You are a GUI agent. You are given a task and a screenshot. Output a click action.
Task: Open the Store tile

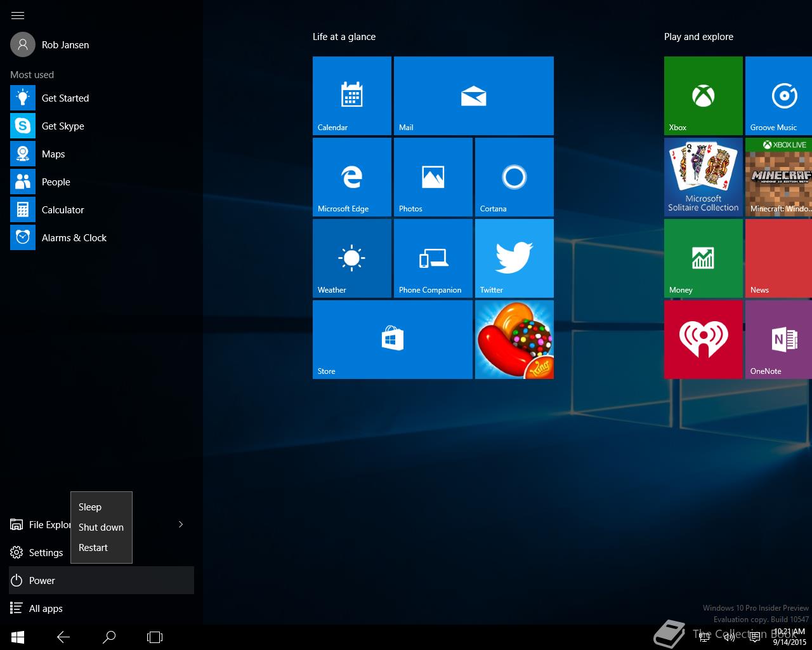[x=393, y=340]
